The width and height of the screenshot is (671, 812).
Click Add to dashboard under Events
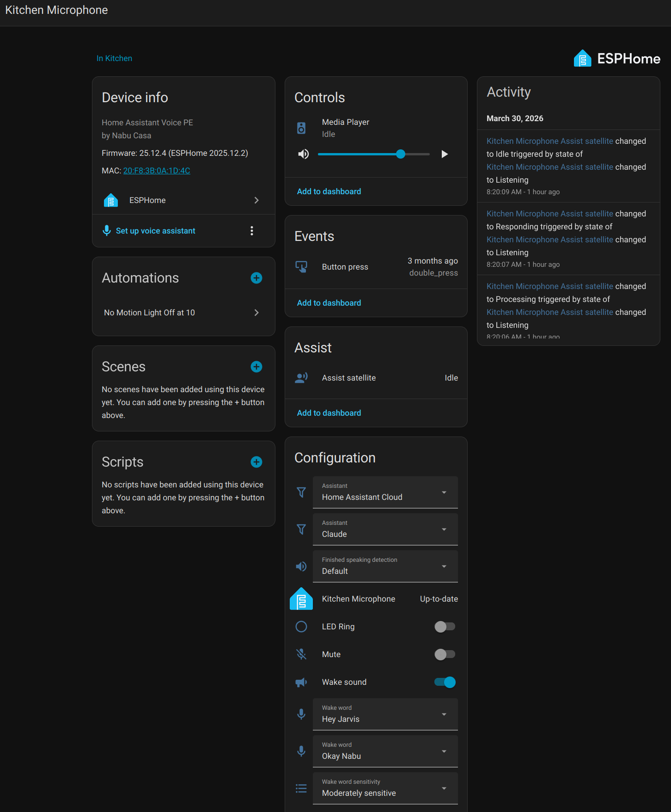pos(329,303)
